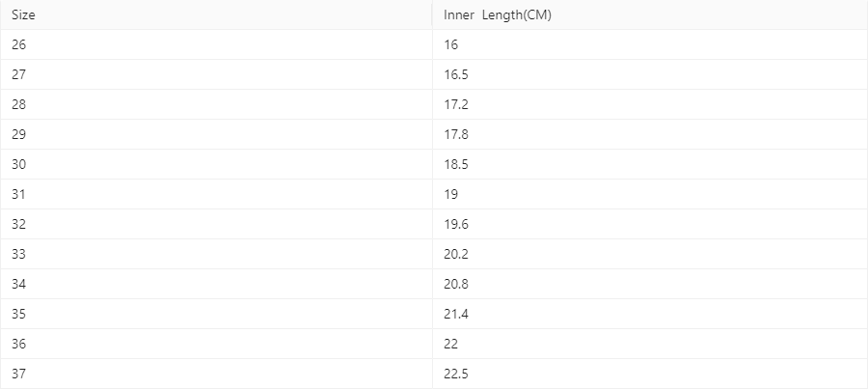Viewport: 868px width, 389px height.
Task: Click the Inner Length(CM) column header
Action: coord(497,15)
